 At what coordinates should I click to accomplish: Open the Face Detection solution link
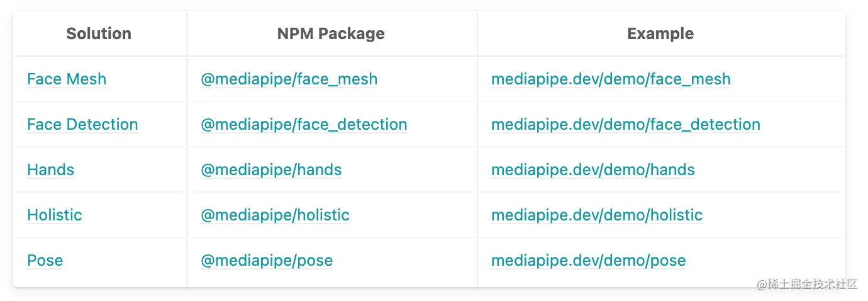tap(82, 125)
